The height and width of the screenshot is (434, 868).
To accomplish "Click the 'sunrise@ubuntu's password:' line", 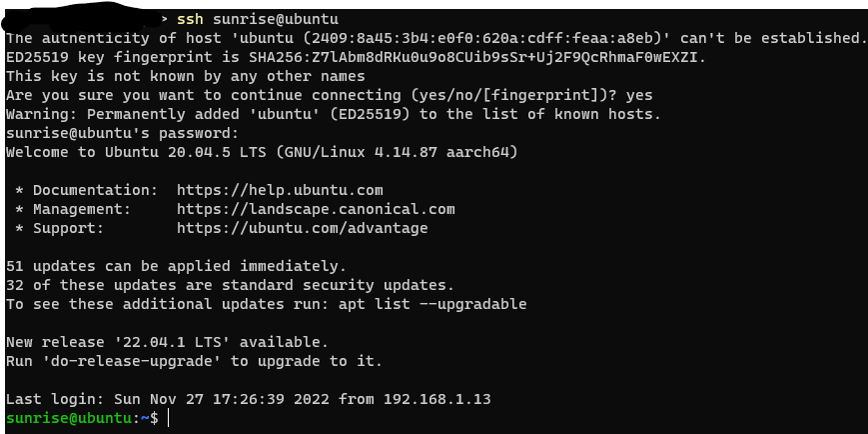I will 122,133.
